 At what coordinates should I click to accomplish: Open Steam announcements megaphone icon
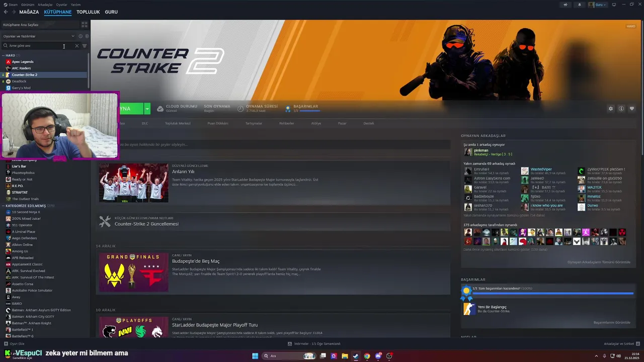(x=566, y=5)
